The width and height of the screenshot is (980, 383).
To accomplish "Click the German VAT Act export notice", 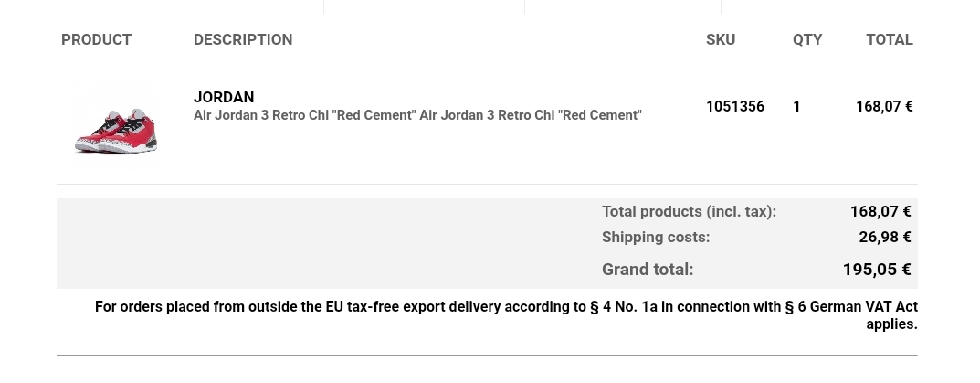I will pos(506,315).
